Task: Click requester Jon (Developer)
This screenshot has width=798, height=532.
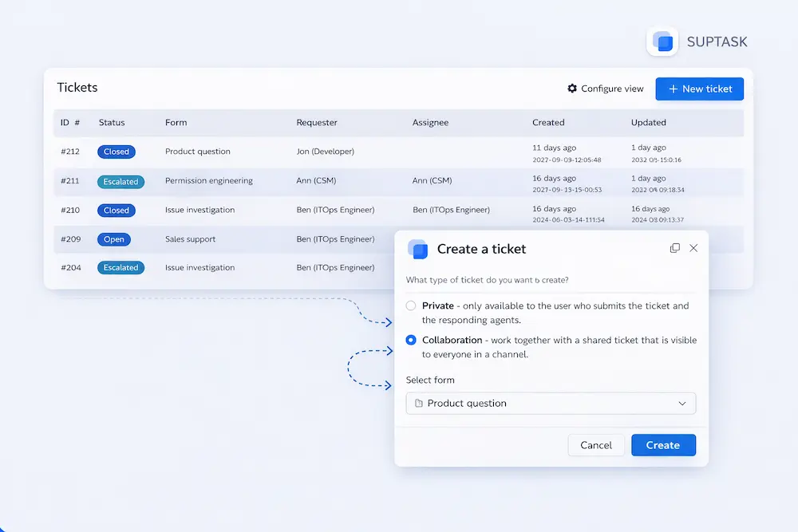Action: [326, 152]
